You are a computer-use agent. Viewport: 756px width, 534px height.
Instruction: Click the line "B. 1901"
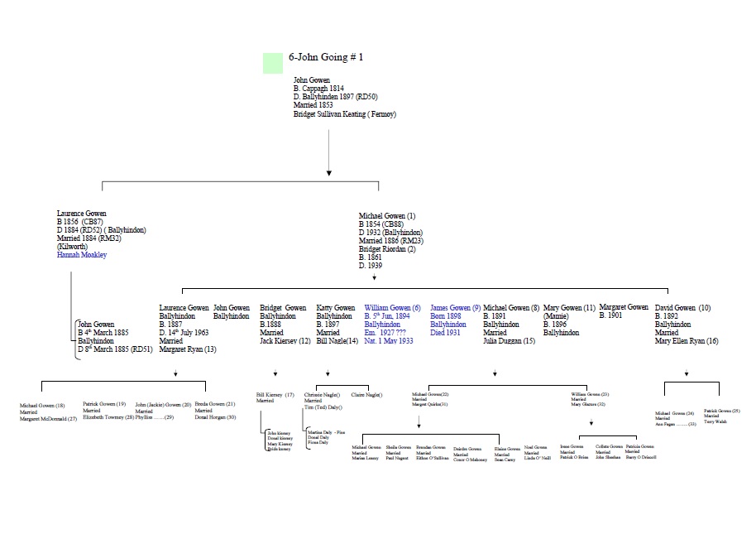point(610,315)
